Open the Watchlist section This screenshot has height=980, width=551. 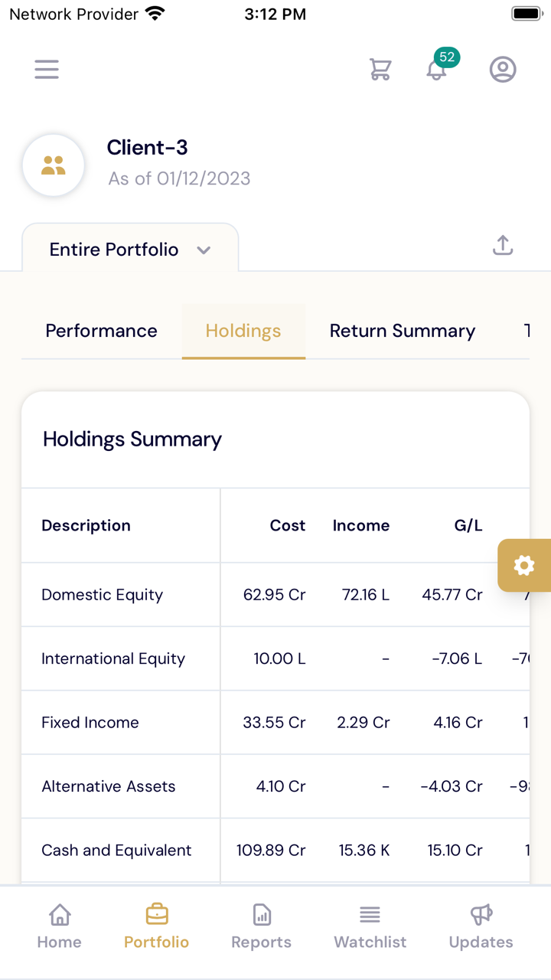click(370, 926)
